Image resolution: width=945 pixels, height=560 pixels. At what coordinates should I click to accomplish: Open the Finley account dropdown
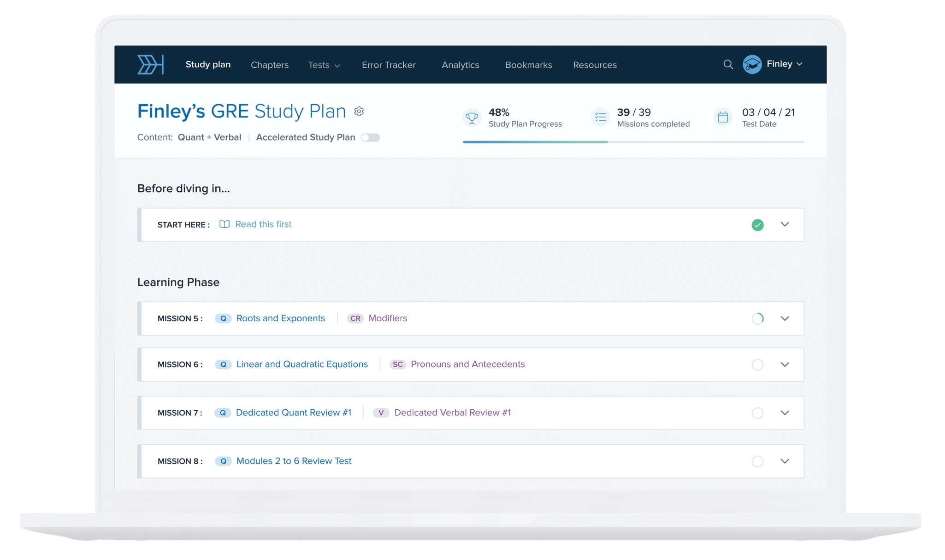pyautogui.click(x=779, y=64)
